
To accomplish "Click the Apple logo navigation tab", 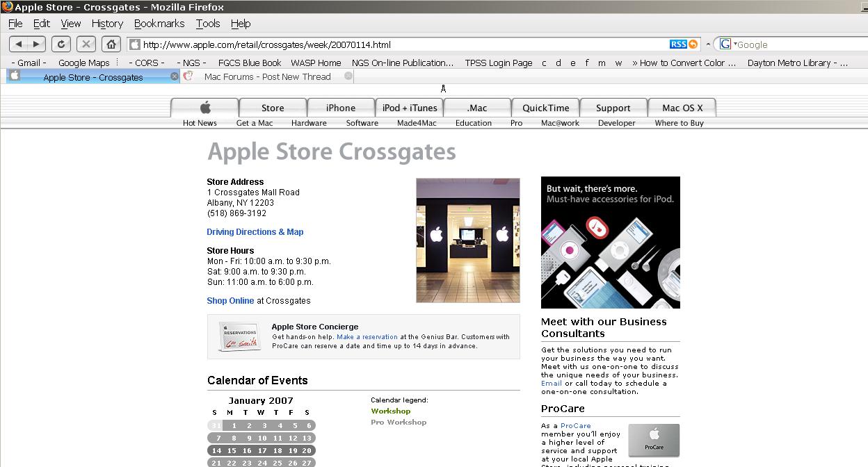I will [204, 108].
